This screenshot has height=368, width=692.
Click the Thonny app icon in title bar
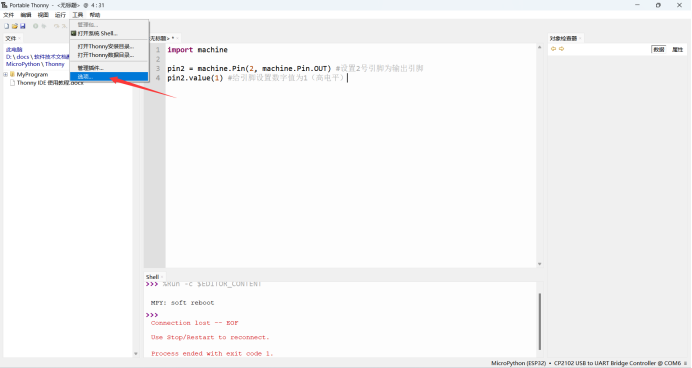[x=4, y=5]
